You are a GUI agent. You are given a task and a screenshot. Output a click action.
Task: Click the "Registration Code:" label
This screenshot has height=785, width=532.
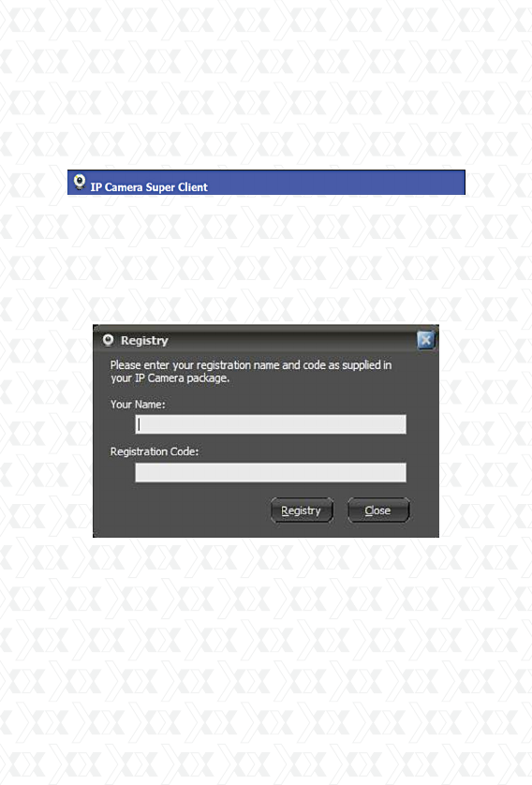click(155, 452)
